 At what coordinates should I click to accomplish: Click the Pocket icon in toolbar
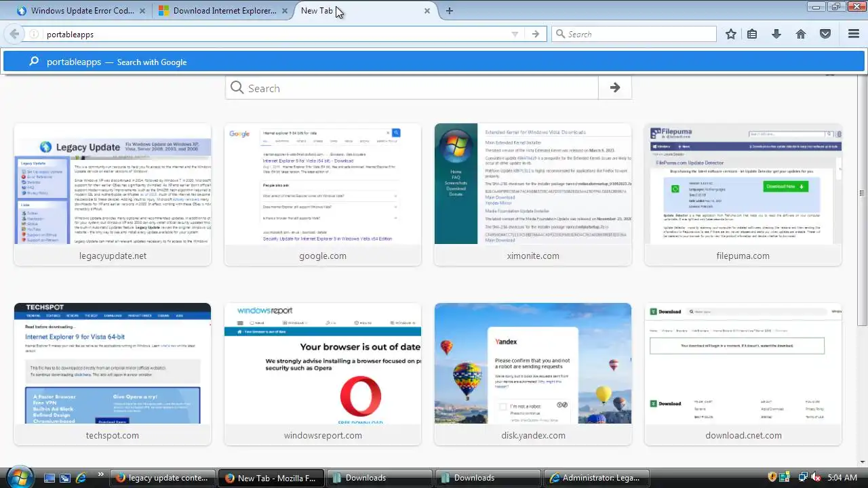[x=825, y=34]
